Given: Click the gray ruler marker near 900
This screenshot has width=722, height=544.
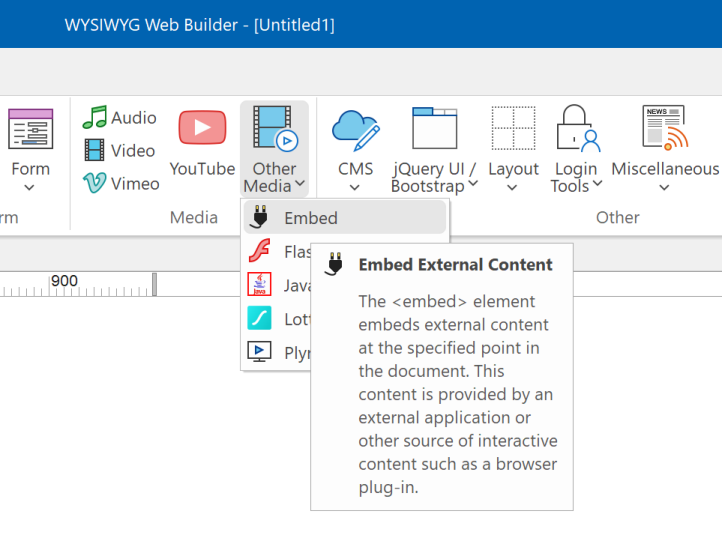Looking at the screenshot, I should (x=155, y=284).
